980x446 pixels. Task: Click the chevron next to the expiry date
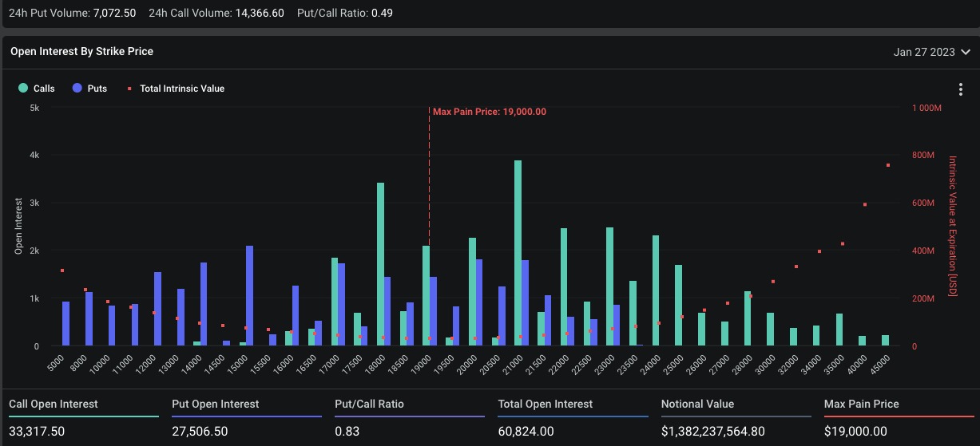coord(965,52)
